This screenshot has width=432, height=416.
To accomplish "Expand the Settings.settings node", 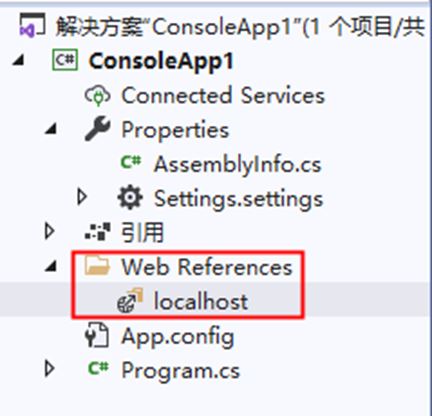I will point(82,197).
